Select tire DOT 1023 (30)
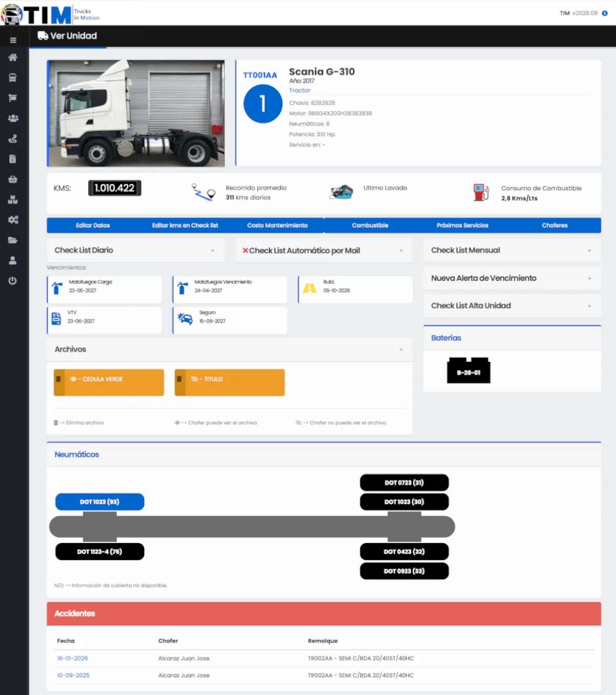This screenshot has height=695, width=616. 405,502
